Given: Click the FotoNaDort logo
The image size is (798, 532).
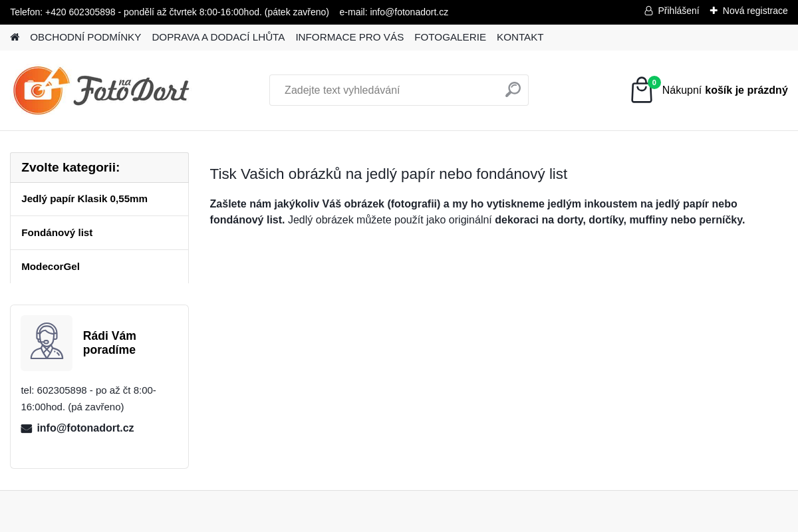Looking at the screenshot, I should pos(101,90).
